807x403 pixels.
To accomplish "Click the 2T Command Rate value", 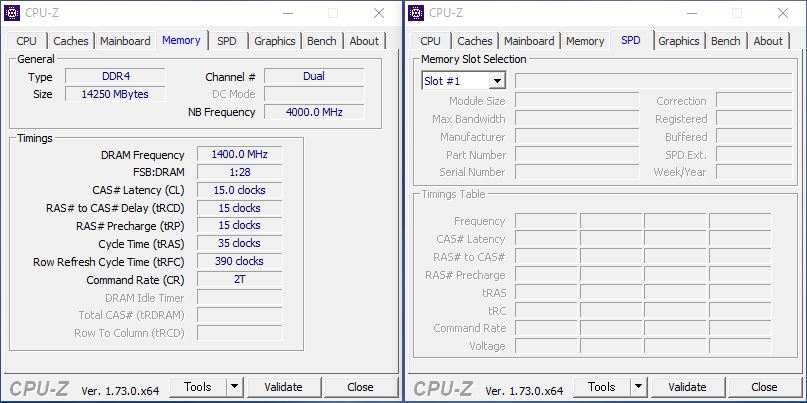I will coord(239,279).
